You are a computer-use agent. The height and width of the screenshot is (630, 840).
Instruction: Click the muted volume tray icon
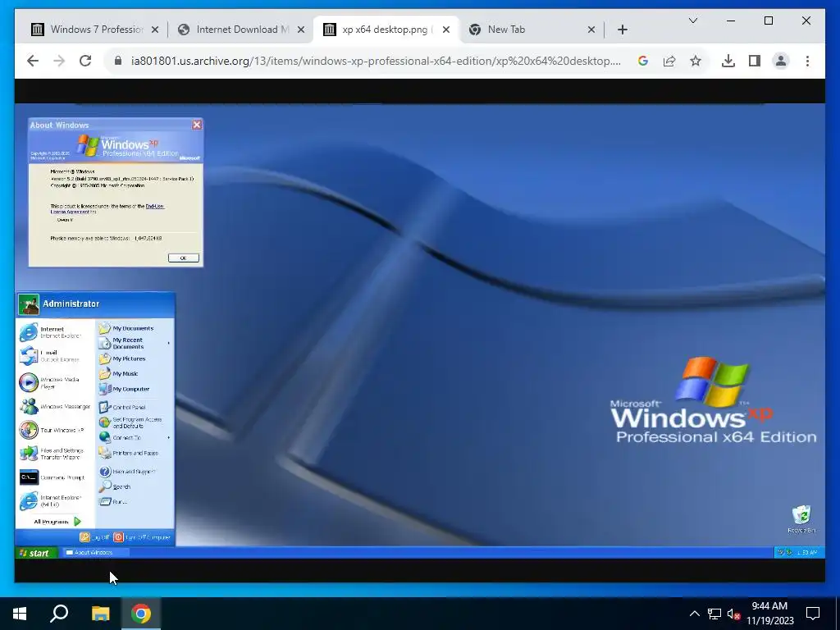click(x=734, y=614)
